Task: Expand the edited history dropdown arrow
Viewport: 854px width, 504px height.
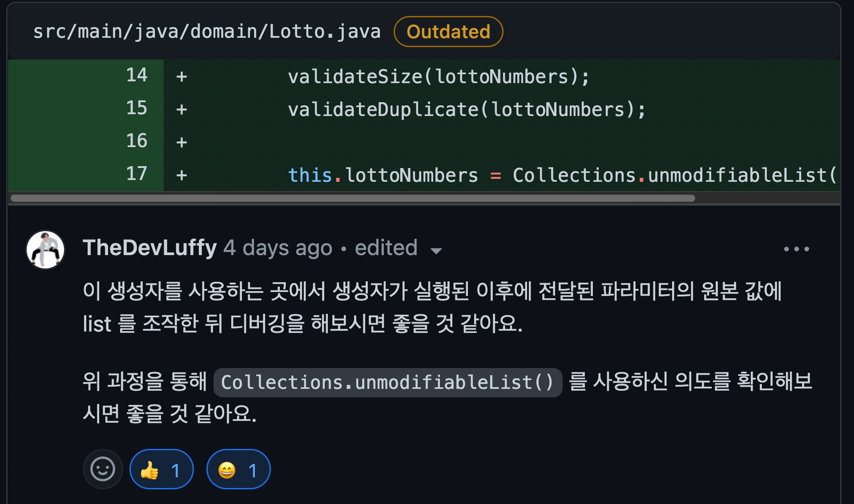Action: 436,251
